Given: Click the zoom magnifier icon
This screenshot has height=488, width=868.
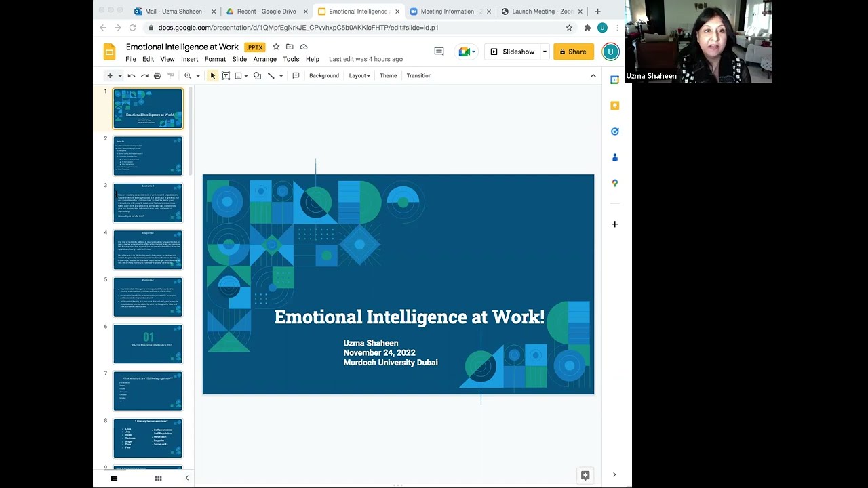Looking at the screenshot, I should point(188,76).
